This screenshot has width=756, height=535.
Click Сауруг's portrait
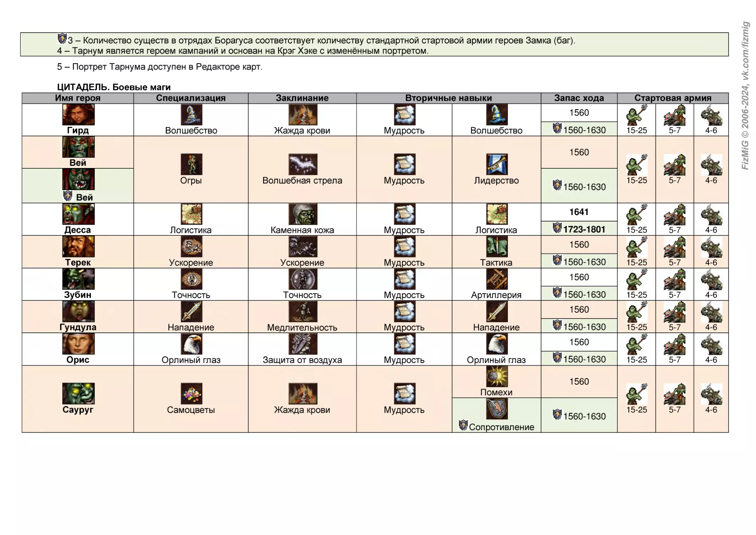(x=78, y=394)
